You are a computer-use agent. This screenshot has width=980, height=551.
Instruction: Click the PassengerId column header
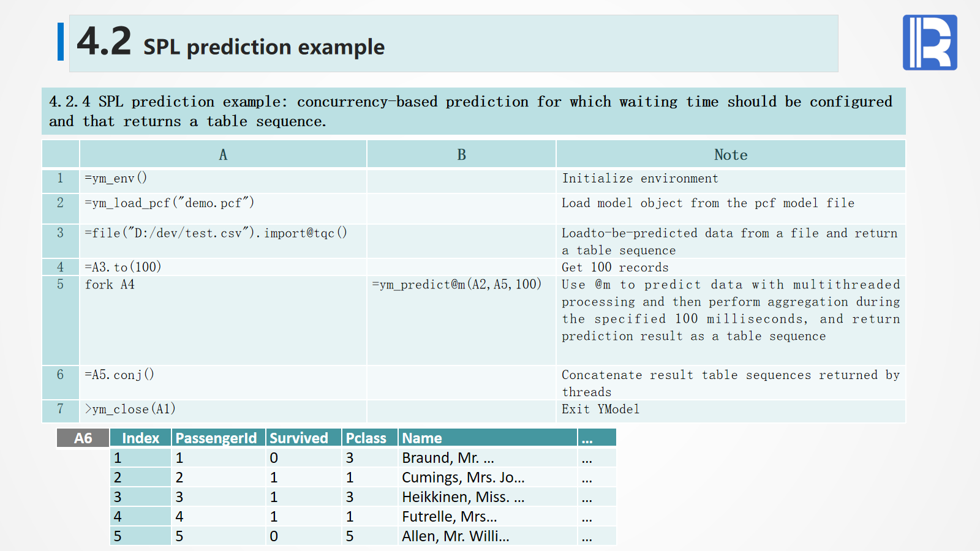(x=216, y=438)
